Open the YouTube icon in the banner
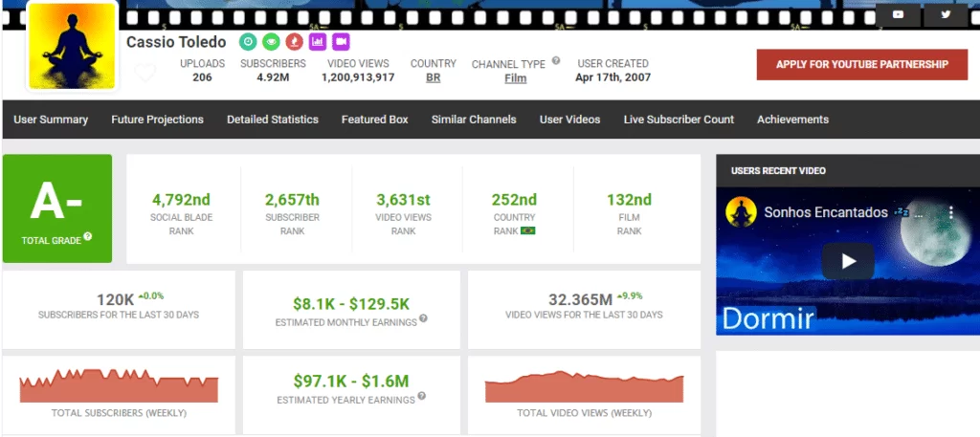 click(x=898, y=14)
